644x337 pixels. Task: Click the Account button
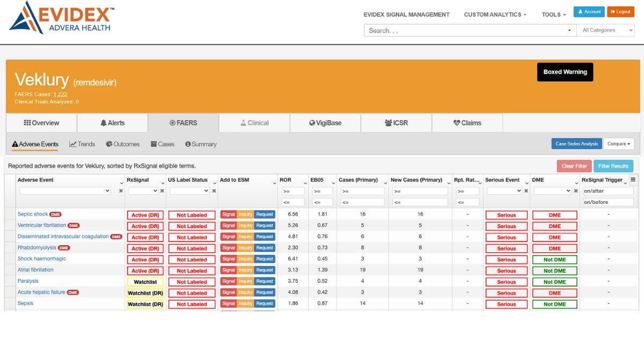[589, 12]
